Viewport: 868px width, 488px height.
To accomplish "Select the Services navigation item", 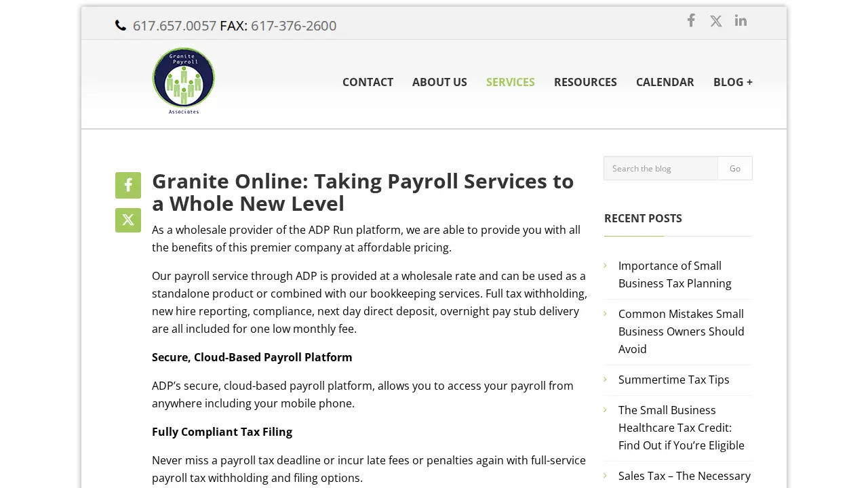I will coord(511,82).
